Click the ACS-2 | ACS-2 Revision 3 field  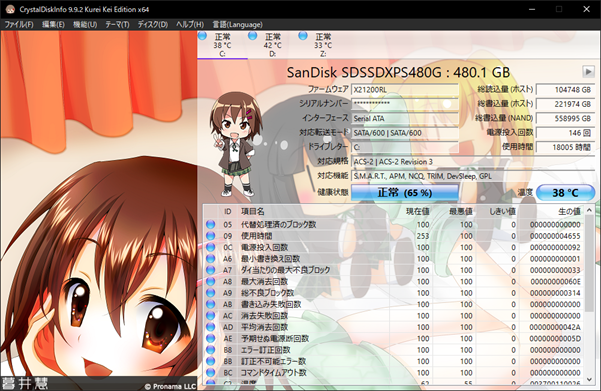pyautogui.click(x=473, y=162)
